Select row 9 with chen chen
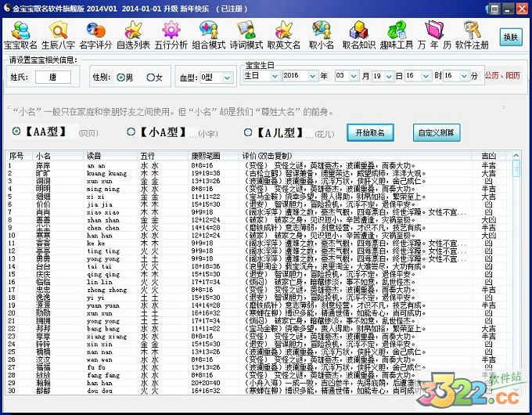This screenshot has height=415, width=532. click(x=260, y=228)
